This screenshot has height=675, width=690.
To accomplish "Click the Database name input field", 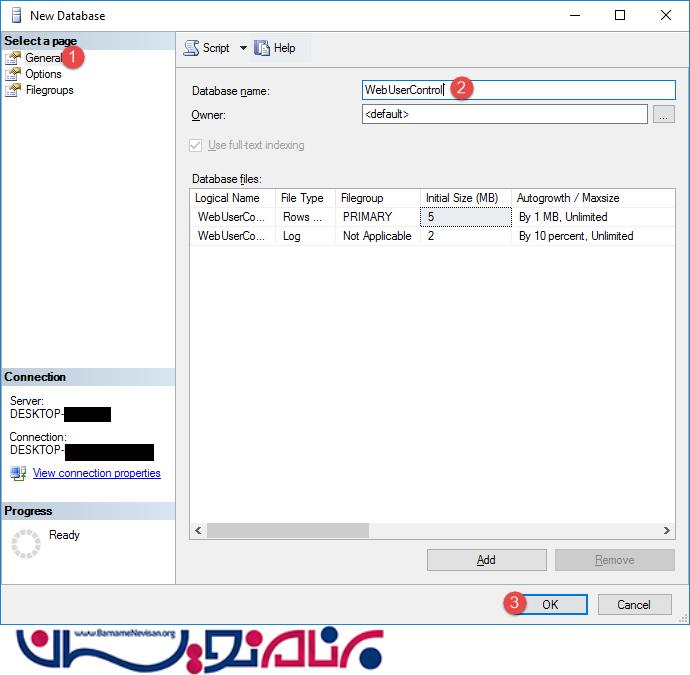I will pyautogui.click(x=518, y=90).
